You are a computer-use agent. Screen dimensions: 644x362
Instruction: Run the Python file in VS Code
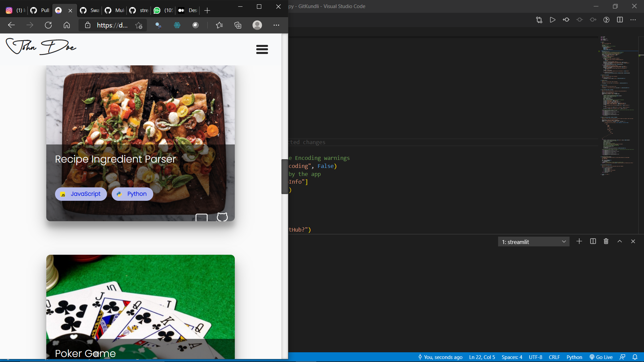click(x=553, y=20)
